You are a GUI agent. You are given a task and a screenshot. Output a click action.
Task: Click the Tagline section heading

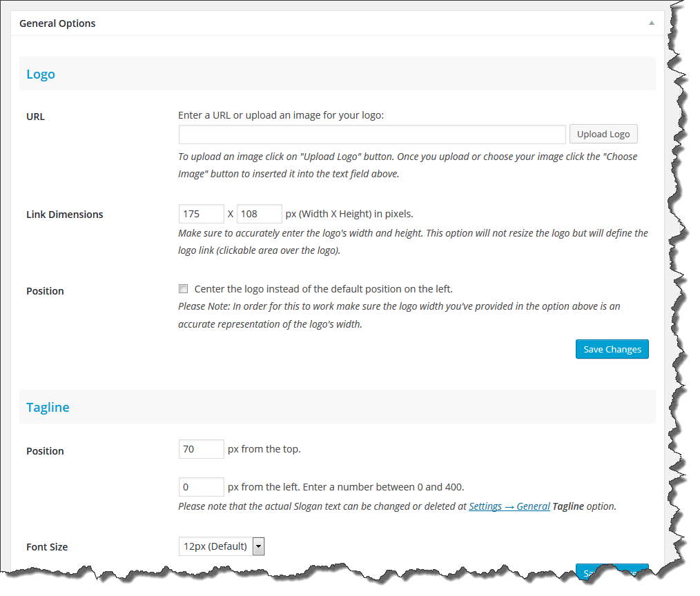(x=48, y=407)
